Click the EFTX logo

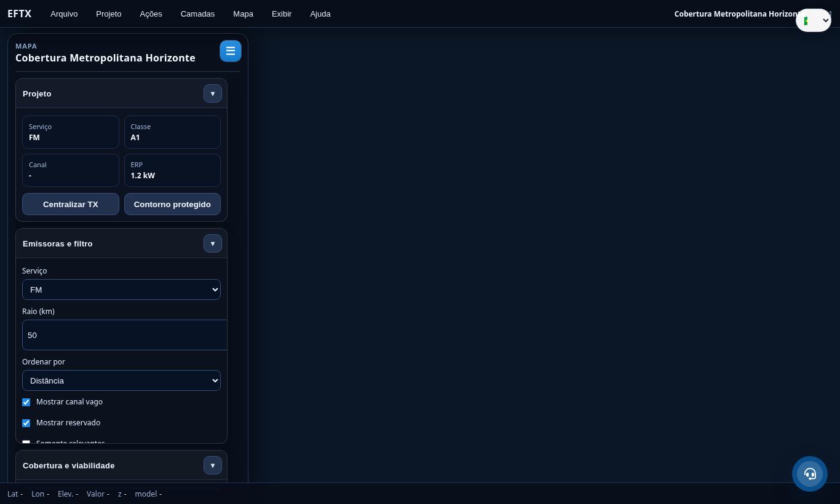point(20,14)
